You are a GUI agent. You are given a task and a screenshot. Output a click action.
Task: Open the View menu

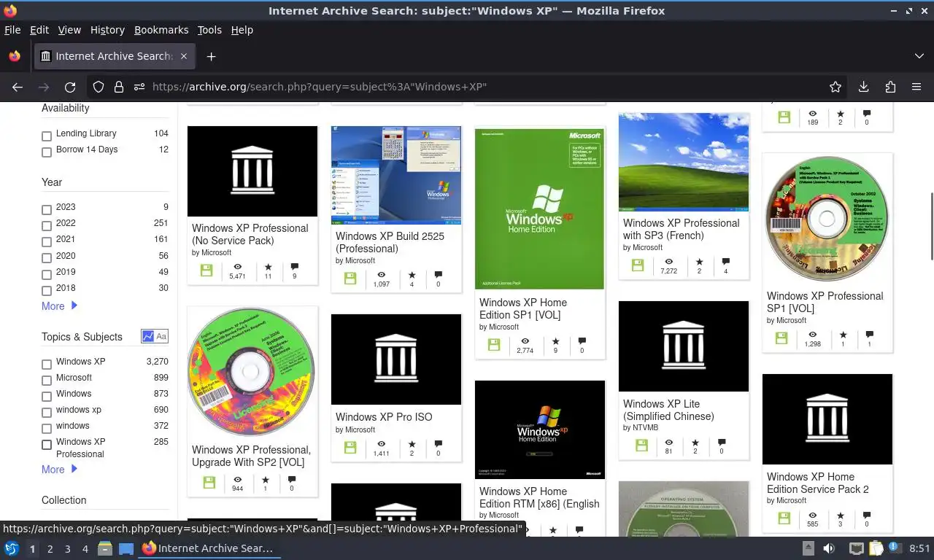pos(69,30)
